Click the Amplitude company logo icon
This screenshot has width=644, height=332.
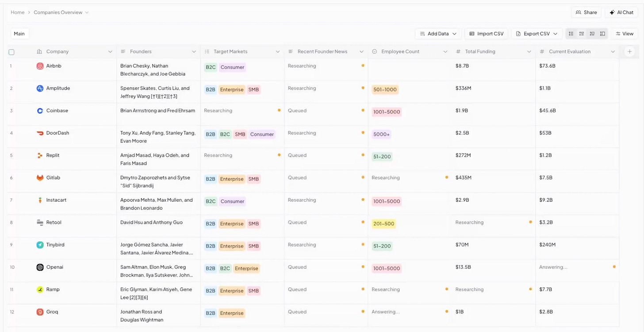pos(40,89)
